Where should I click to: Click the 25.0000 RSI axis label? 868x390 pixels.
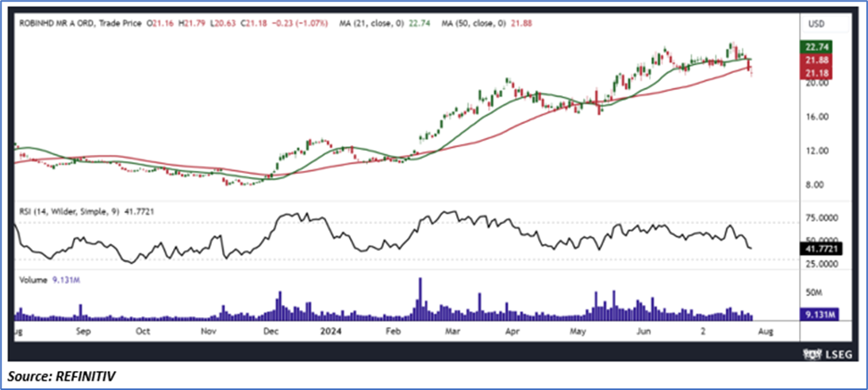824,265
